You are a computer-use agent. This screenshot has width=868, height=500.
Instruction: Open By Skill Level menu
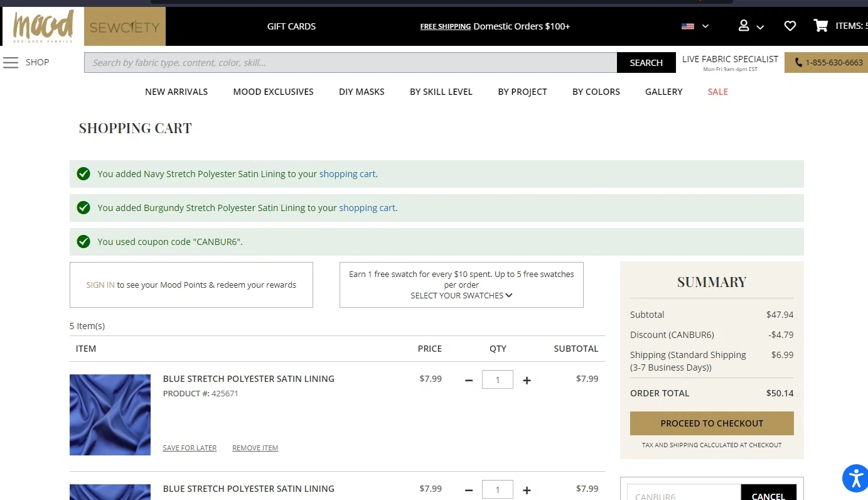click(441, 92)
